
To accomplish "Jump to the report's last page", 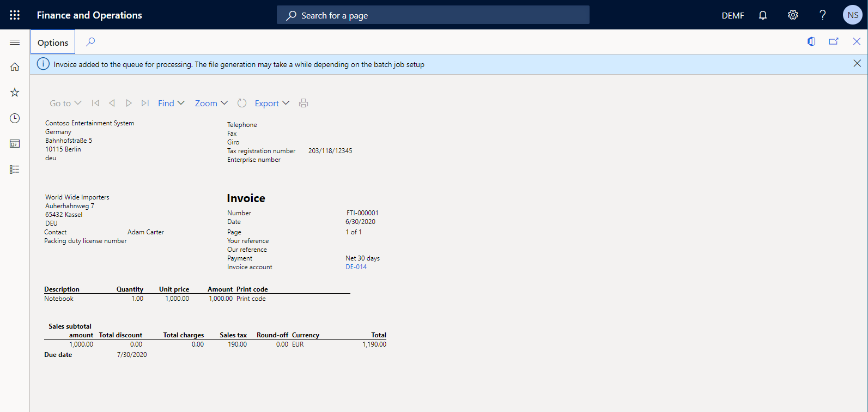I will (x=145, y=103).
